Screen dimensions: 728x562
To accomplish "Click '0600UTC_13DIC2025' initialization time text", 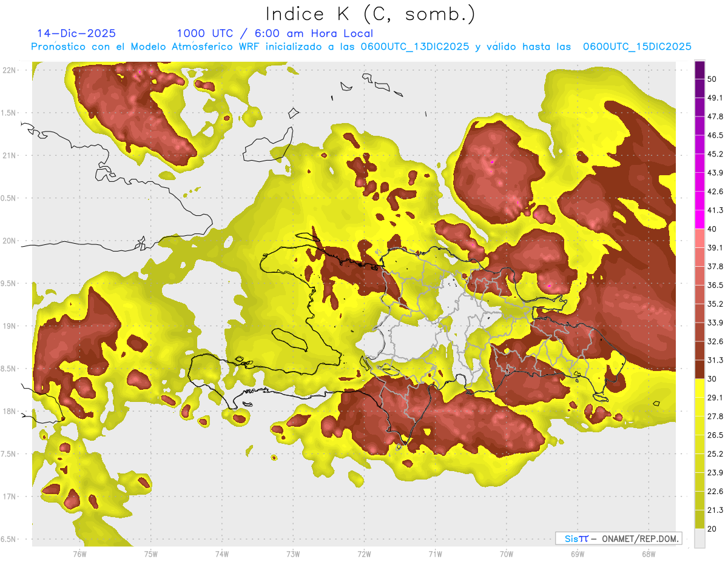I will 415,47.
